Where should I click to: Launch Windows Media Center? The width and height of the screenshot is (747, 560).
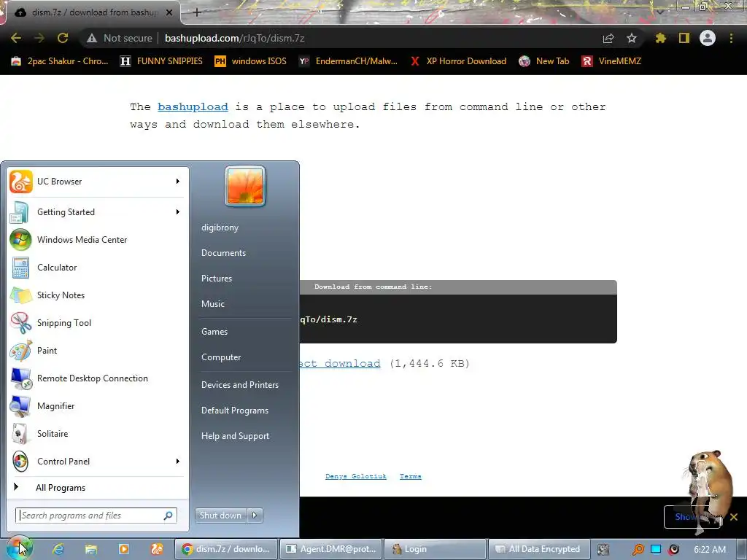pyautogui.click(x=97, y=239)
